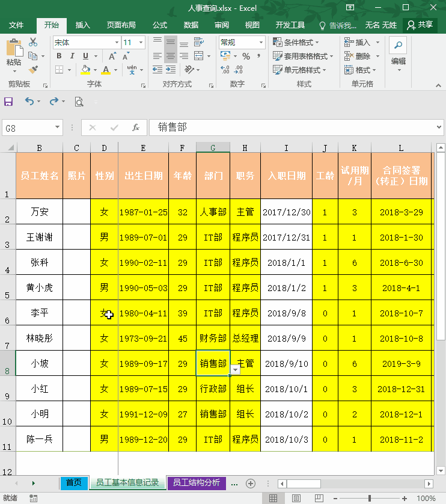Toggle Underline formatting

tap(85, 56)
